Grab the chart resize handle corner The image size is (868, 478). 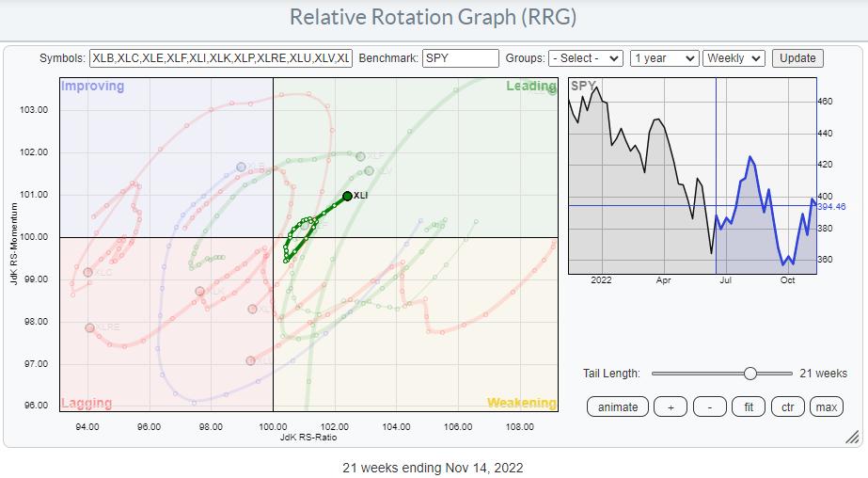[x=852, y=437]
